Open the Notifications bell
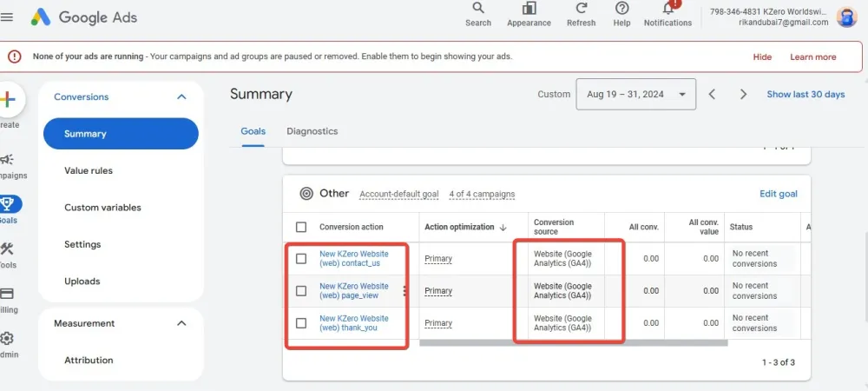Viewport: 868px width, 391px height. (x=668, y=8)
